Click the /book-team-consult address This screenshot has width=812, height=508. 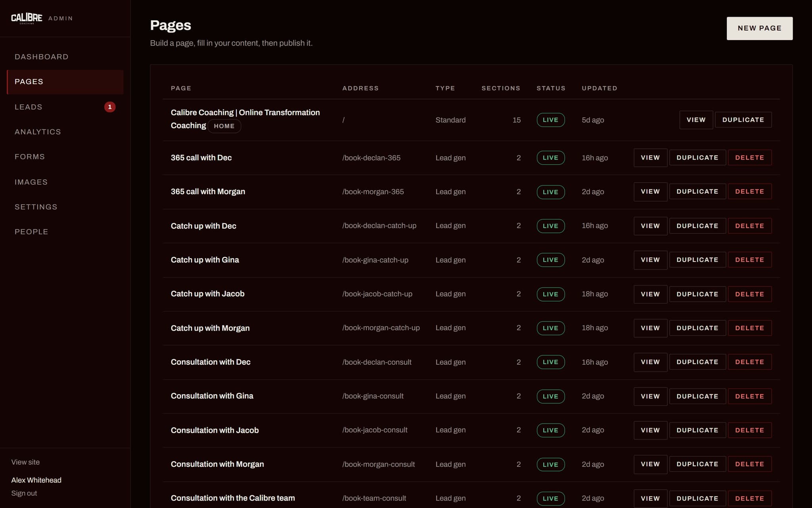coord(374,498)
